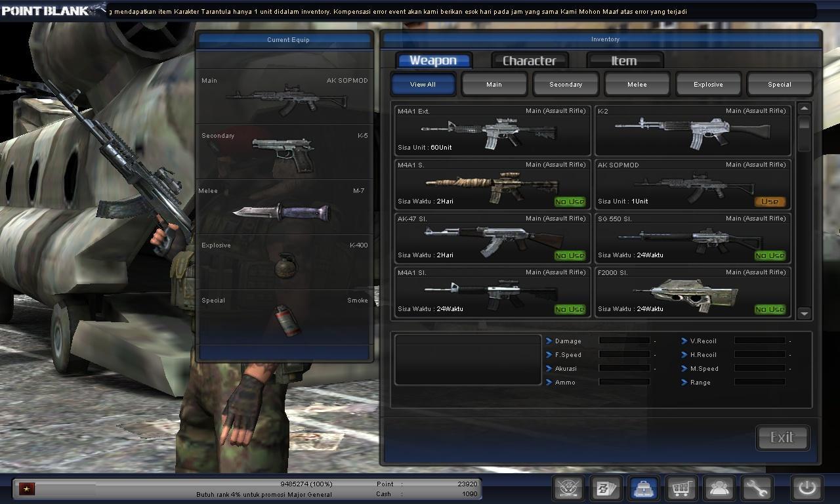
Task: Open the clan emblem menu icon
Action: [x=568, y=488]
